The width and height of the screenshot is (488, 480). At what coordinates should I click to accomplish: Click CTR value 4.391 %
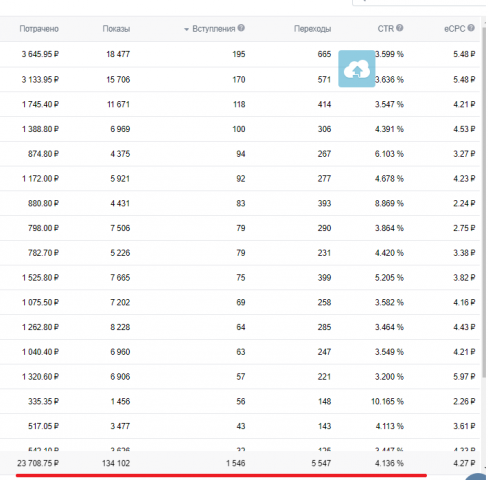click(x=389, y=129)
